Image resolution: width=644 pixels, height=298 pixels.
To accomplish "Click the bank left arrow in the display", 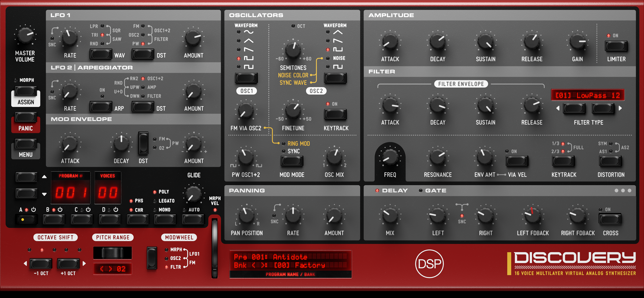I will click(x=253, y=265).
